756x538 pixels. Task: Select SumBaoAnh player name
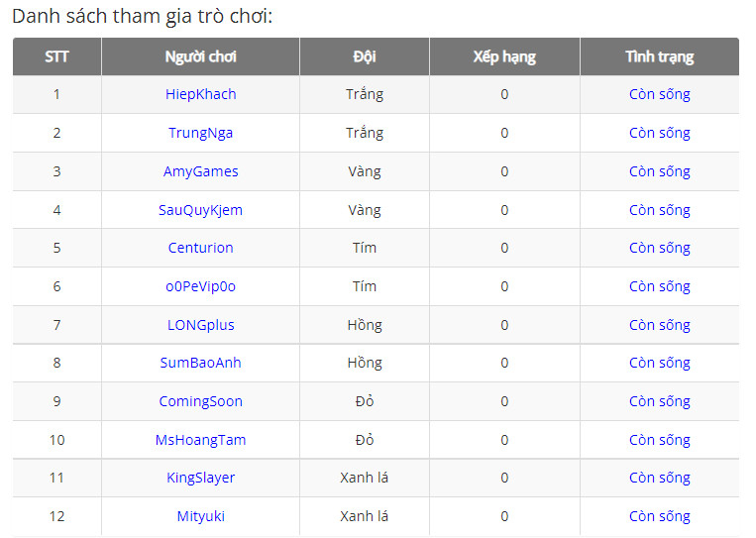(200, 363)
